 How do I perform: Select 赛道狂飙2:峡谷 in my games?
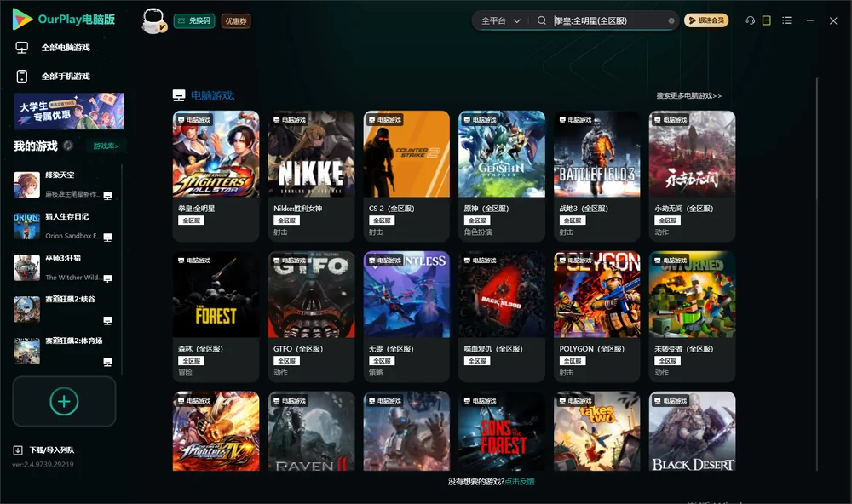63,309
